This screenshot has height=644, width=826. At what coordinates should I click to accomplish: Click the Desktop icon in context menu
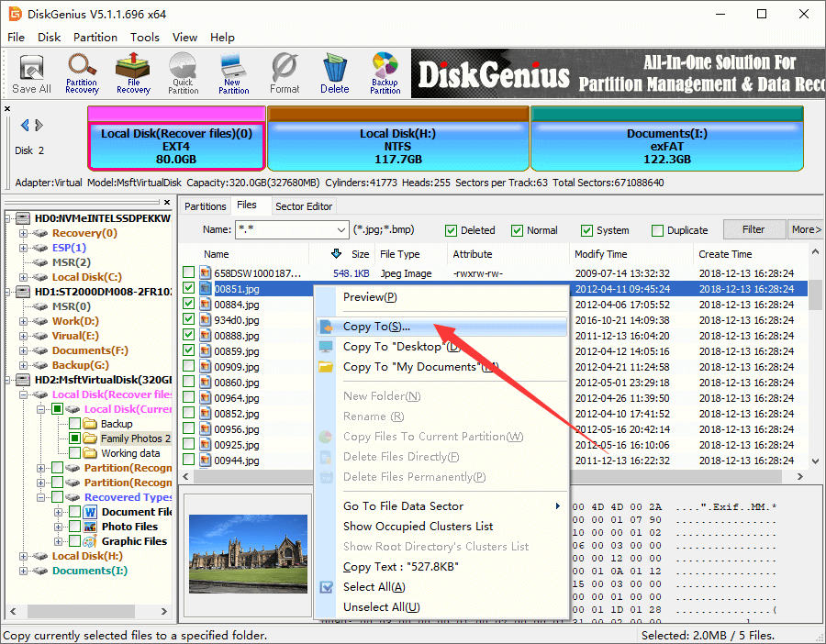326,347
